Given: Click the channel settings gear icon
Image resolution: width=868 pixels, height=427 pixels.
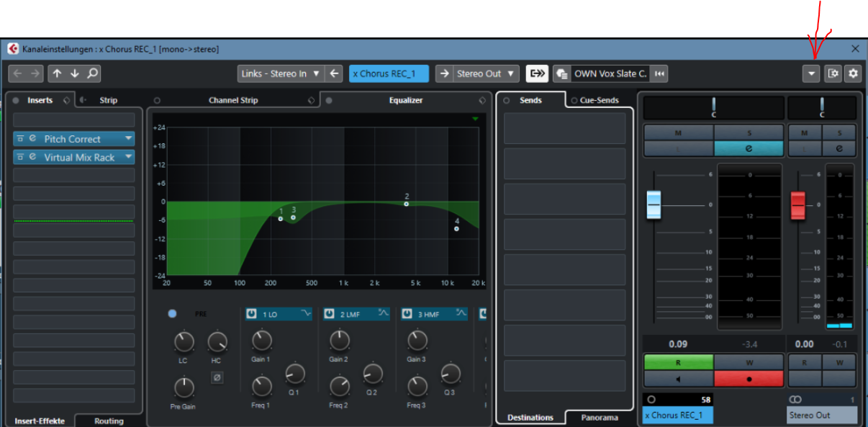Looking at the screenshot, I should (x=854, y=73).
